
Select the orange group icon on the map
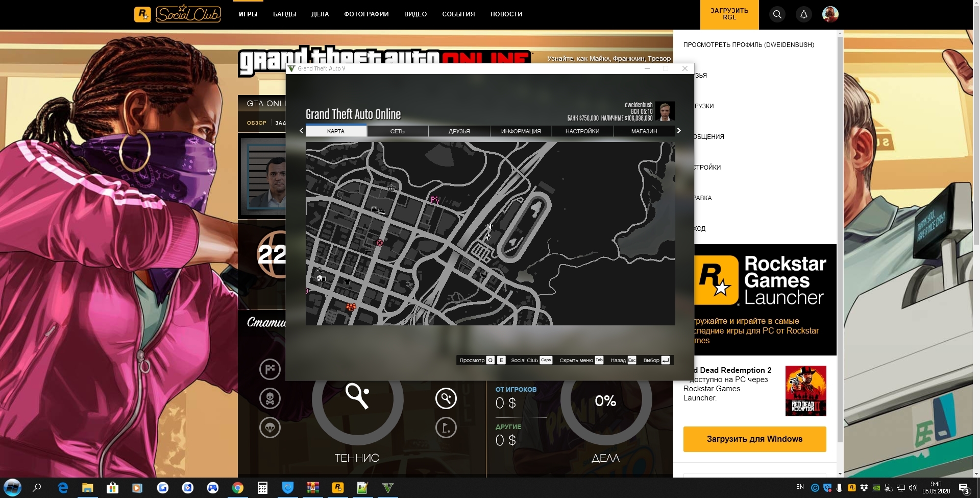click(351, 307)
